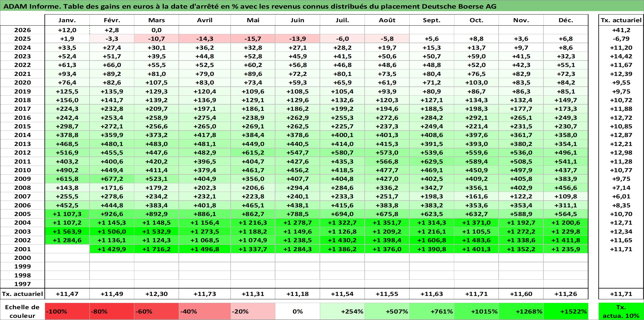This screenshot has width=644, height=320.
Task: Click the 0% white color scale cell
Action: click(x=298, y=311)
